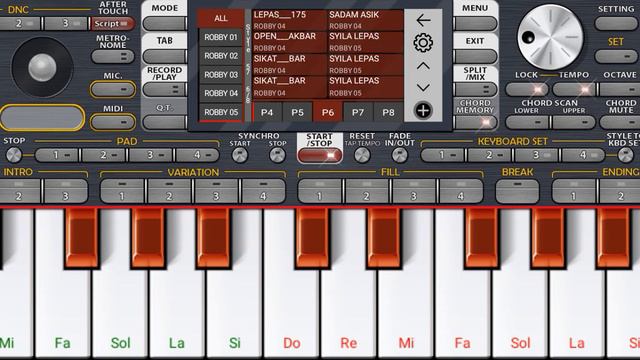Toggle the RECORD/PLAY button
Viewport: 640px width, 360px height.
(164, 89)
